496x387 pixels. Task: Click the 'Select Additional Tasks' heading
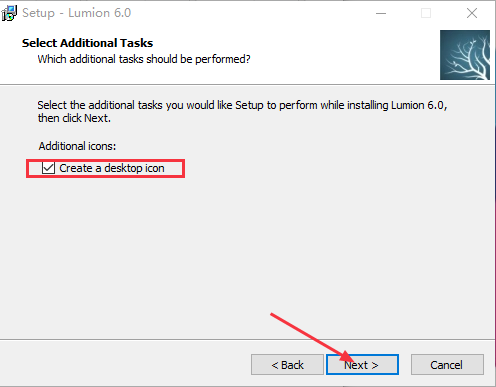coord(87,43)
